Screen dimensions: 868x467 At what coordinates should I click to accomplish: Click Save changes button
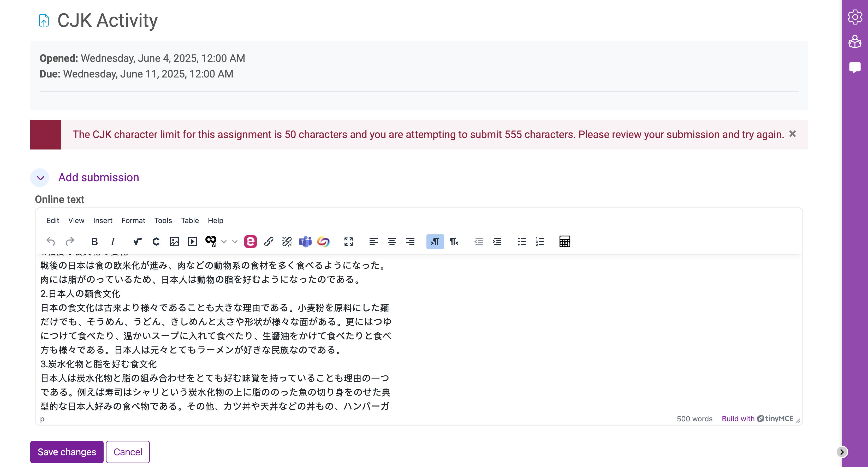coord(67,452)
